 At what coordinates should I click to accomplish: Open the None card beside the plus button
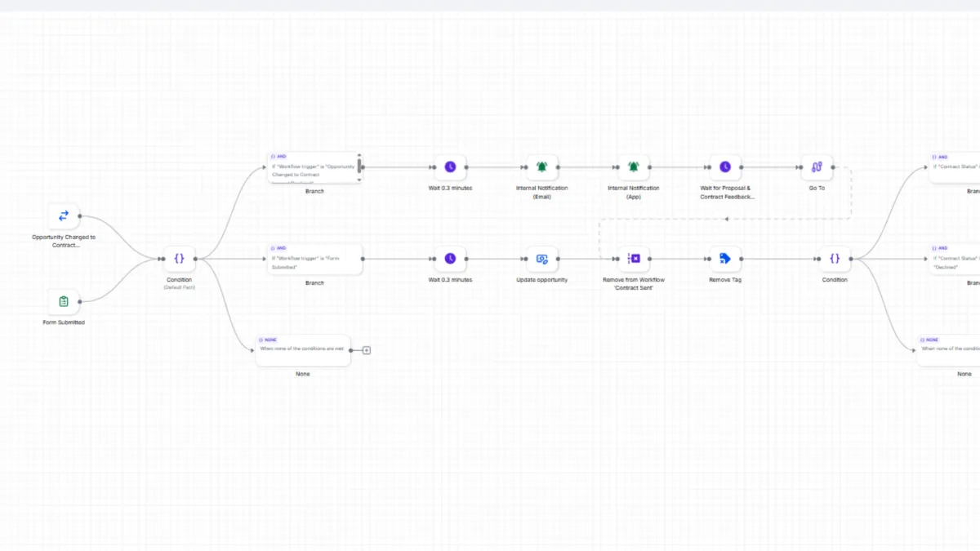(303, 350)
